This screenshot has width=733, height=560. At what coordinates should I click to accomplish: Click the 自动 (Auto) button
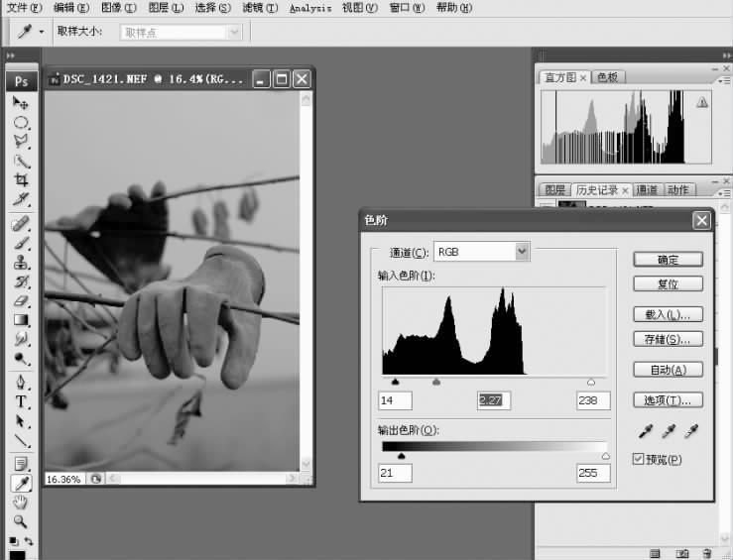point(668,370)
